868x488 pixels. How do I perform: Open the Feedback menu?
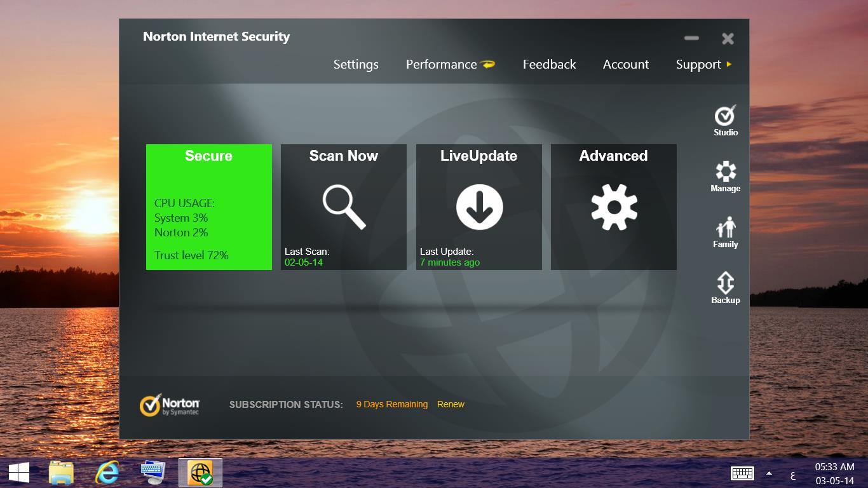coord(550,64)
